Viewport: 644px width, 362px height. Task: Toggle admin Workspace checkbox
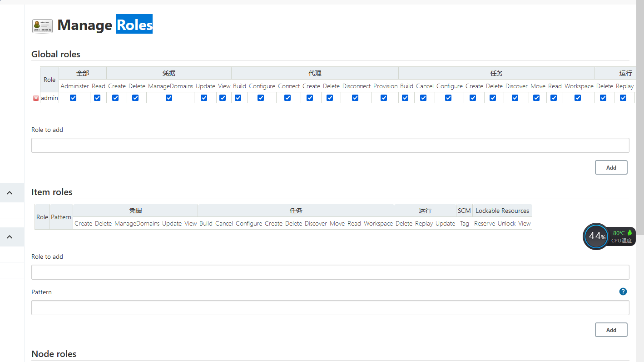pos(578,98)
